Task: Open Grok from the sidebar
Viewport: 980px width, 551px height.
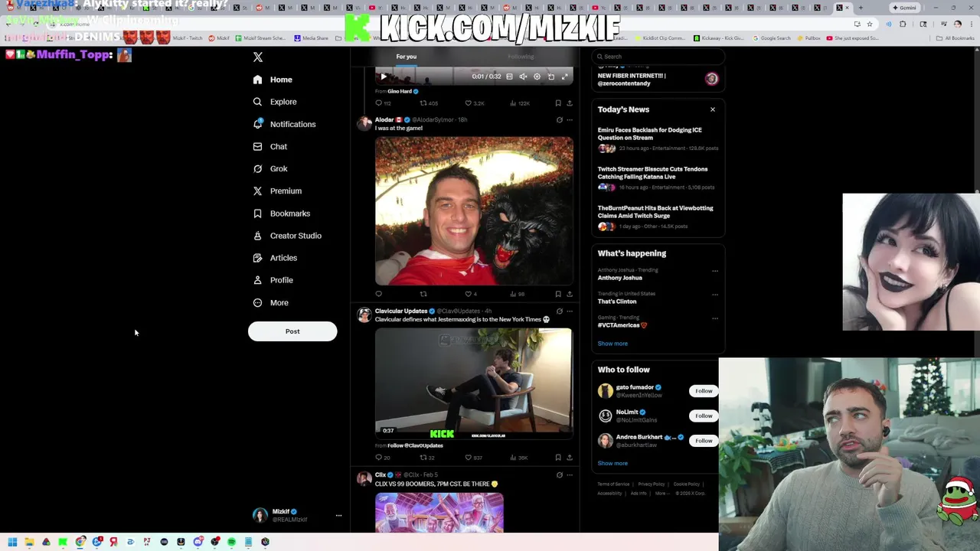Action: point(270,168)
